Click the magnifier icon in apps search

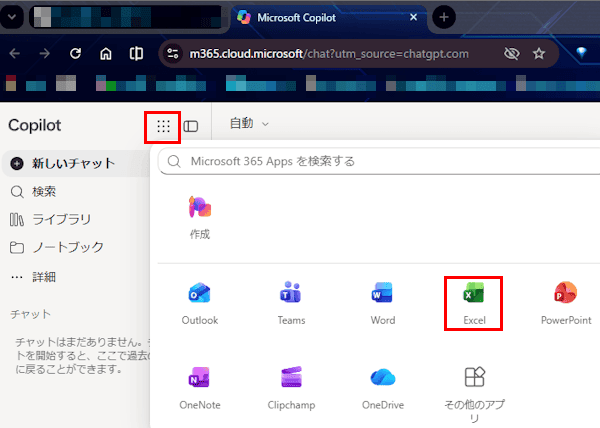(174, 161)
